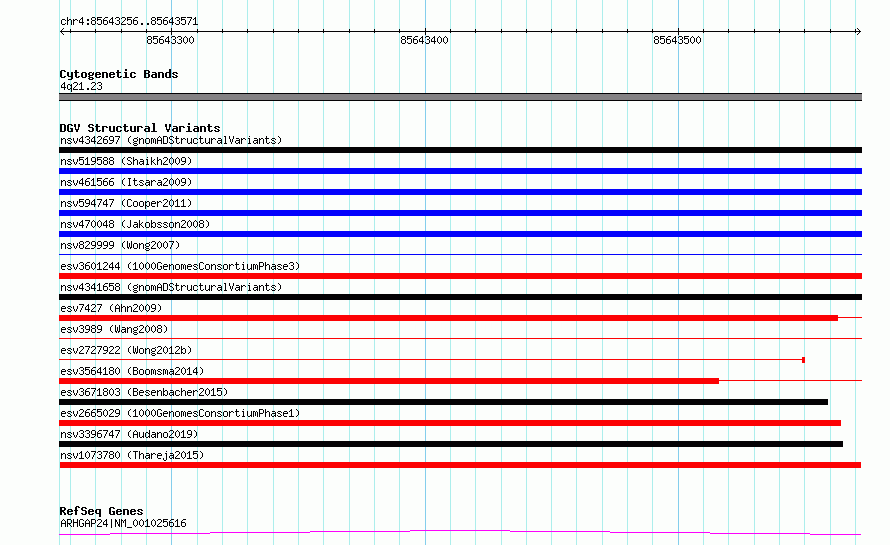Click the DGV Structural Variants track title

[140, 128]
